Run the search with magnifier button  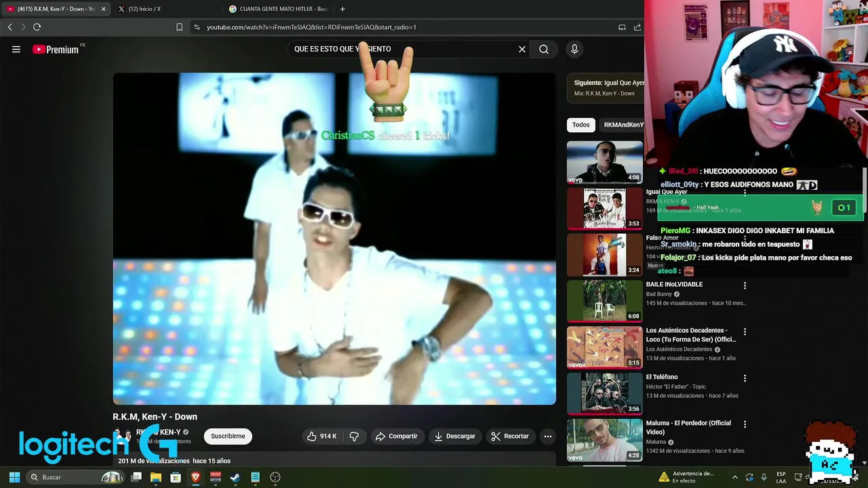(544, 49)
